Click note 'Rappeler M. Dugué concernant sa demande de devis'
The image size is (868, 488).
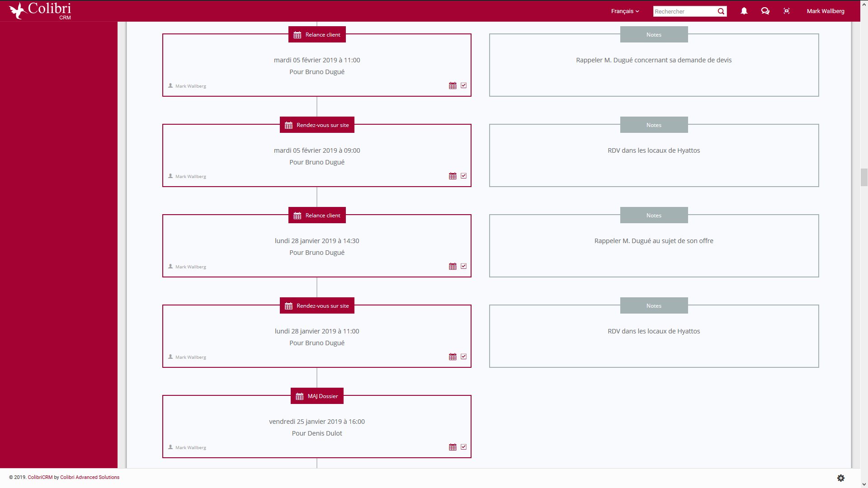(654, 60)
